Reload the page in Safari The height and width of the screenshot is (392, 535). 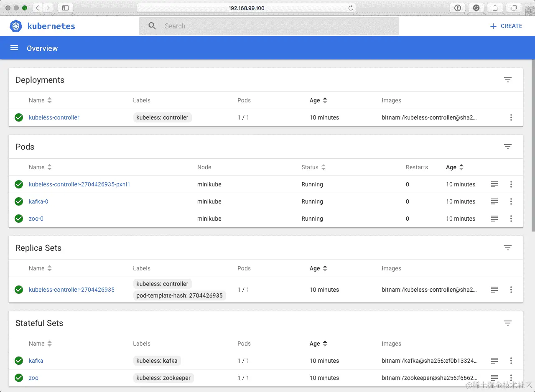[x=351, y=8]
